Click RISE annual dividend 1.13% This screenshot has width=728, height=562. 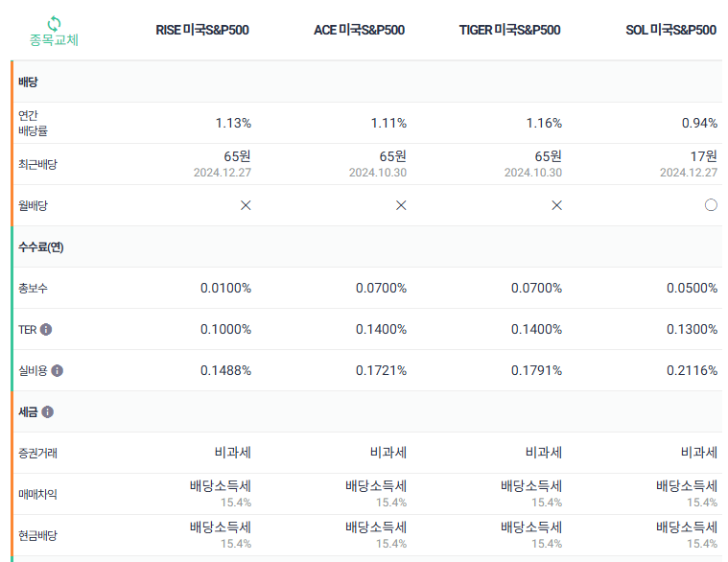pyautogui.click(x=233, y=123)
